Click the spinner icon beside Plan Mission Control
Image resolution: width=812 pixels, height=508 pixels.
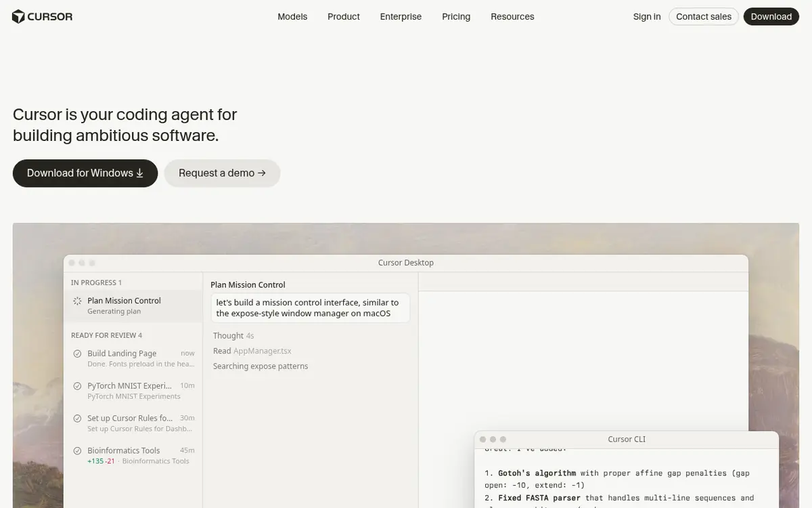click(77, 301)
